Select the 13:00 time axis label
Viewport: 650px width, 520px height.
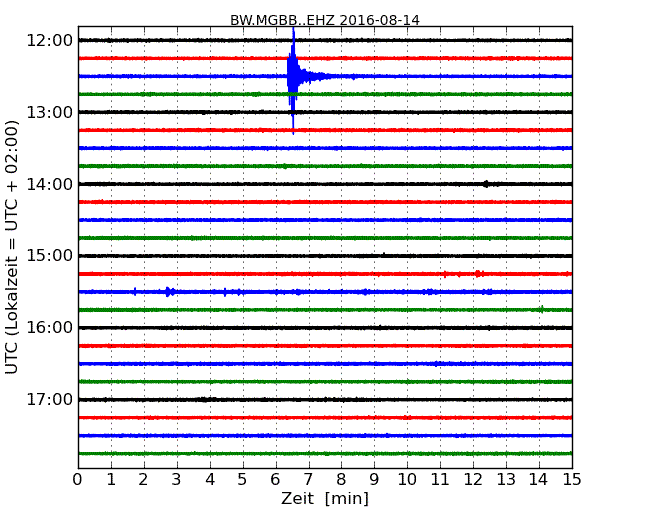(x=49, y=112)
